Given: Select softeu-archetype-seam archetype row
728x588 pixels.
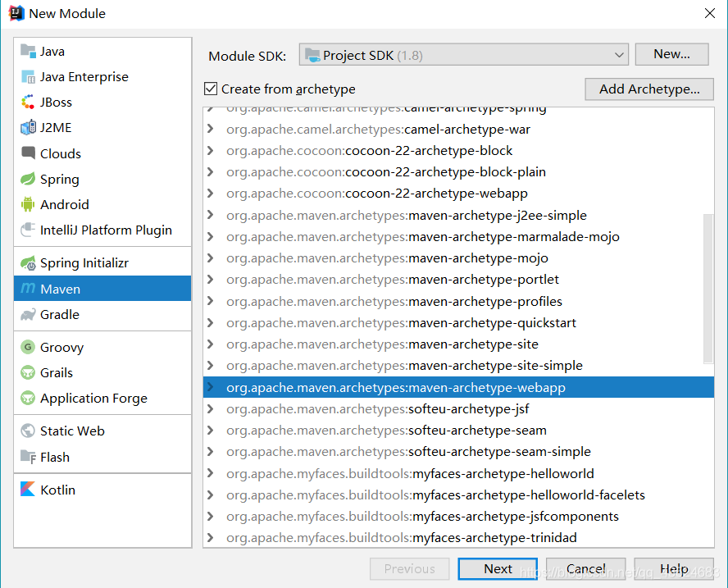Looking at the screenshot, I should click(458, 430).
